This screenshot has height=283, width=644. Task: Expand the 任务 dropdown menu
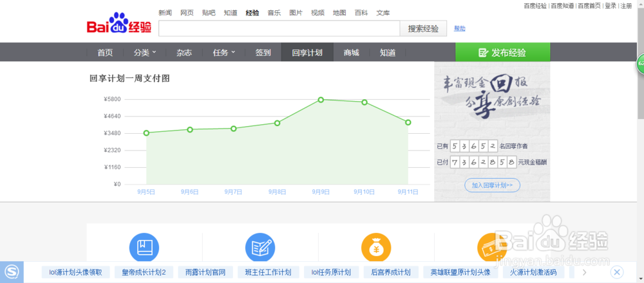pyautogui.click(x=223, y=53)
